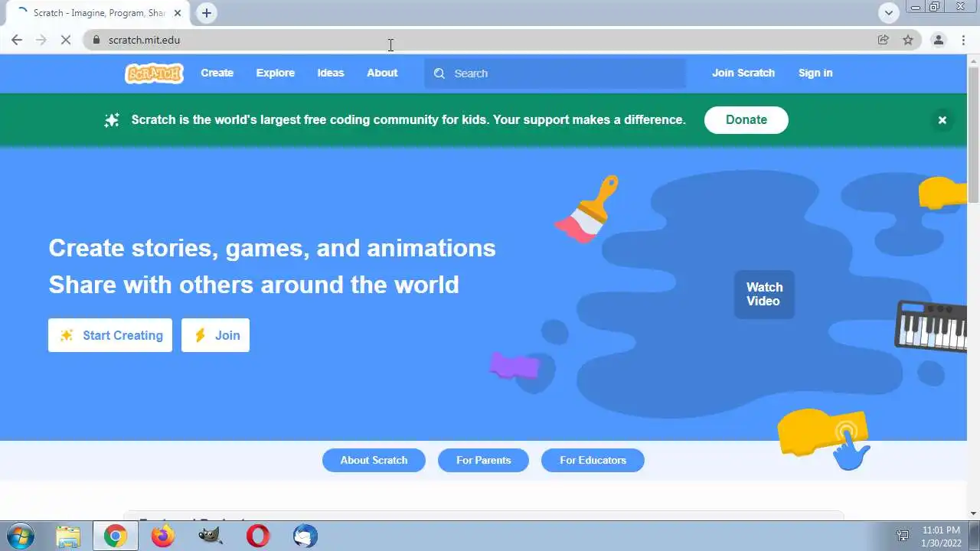Click the Watch Video button

click(764, 294)
